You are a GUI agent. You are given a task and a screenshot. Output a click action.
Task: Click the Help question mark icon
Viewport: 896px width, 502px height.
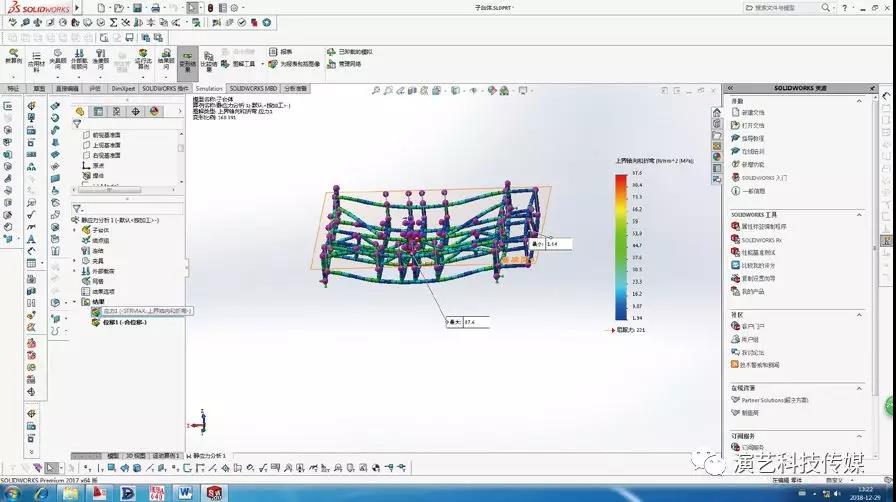(x=845, y=8)
